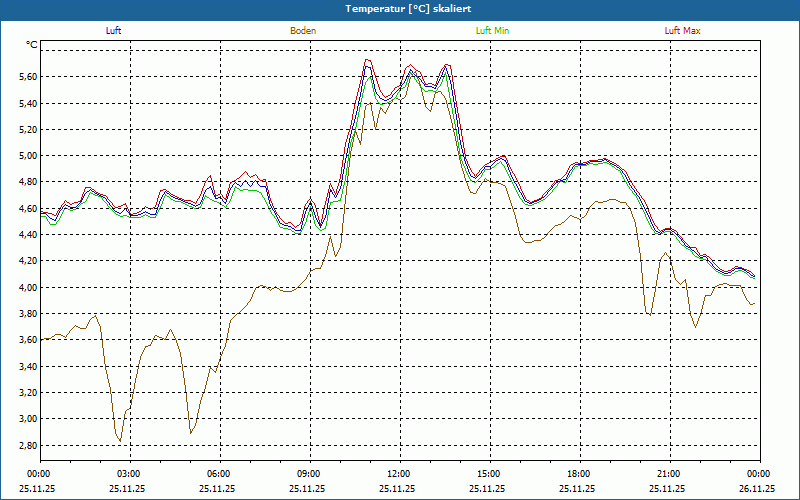Click the 5,60 value on the y-axis
800x500 pixels.
pos(26,77)
